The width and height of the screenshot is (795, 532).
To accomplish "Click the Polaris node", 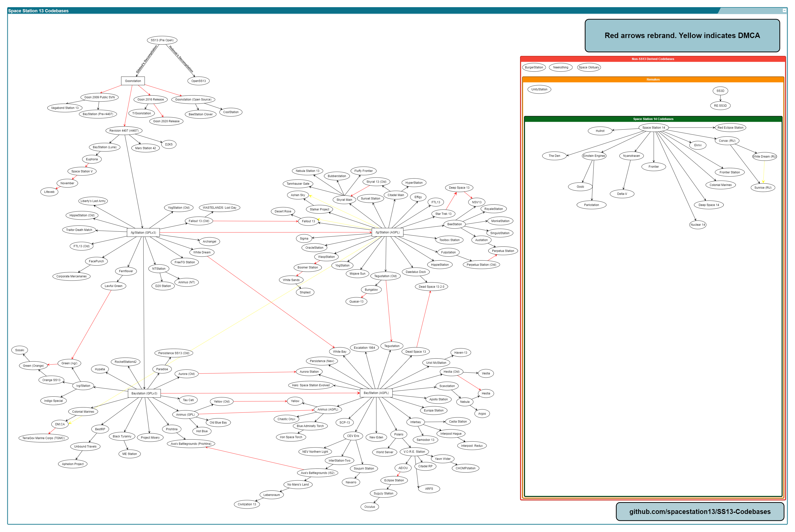I will pyautogui.click(x=399, y=435).
